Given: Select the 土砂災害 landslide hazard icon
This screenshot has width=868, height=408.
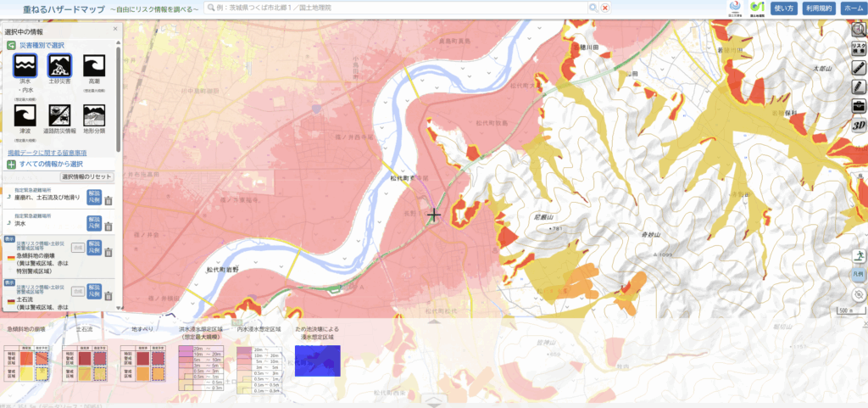Looking at the screenshot, I should [x=59, y=65].
